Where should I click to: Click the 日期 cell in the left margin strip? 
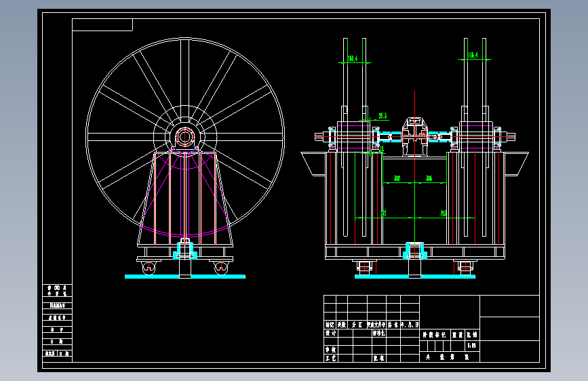[x=57, y=342]
